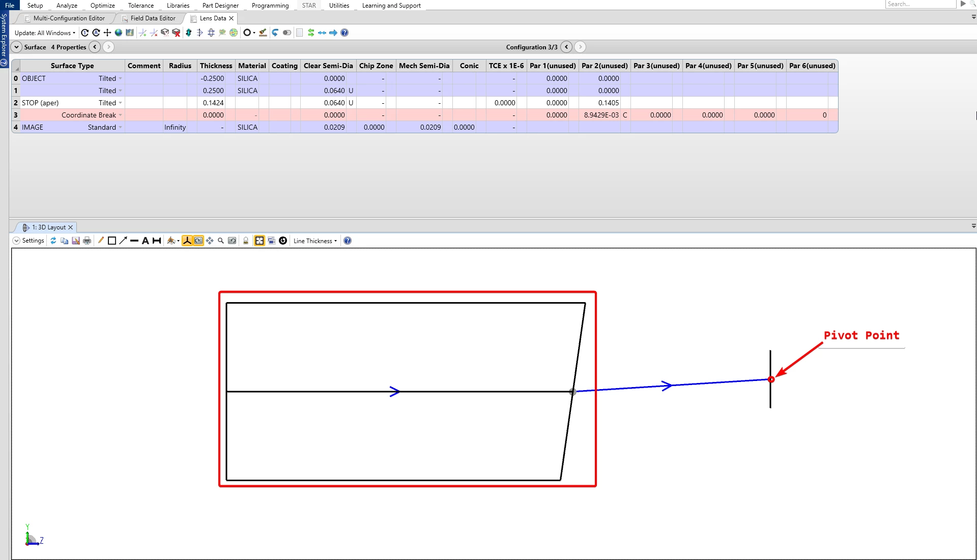This screenshot has width=977, height=560.
Task: Toggle the gray switch in Lens Data toolbar
Action: tap(287, 33)
